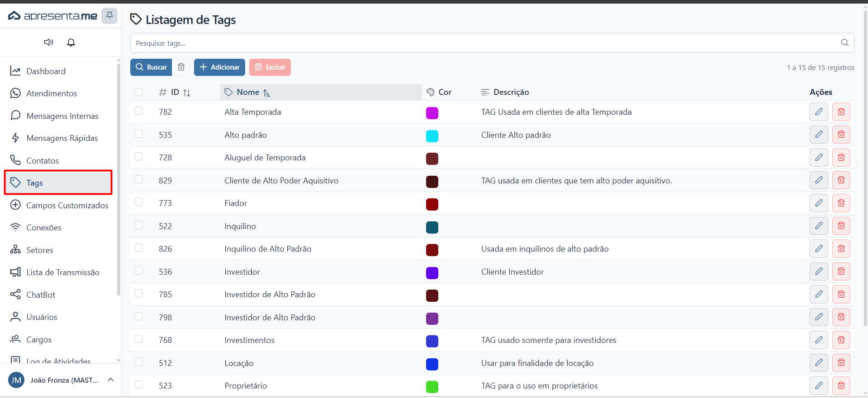
Task: Check the Locação row checkbox
Action: [x=138, y=362]
